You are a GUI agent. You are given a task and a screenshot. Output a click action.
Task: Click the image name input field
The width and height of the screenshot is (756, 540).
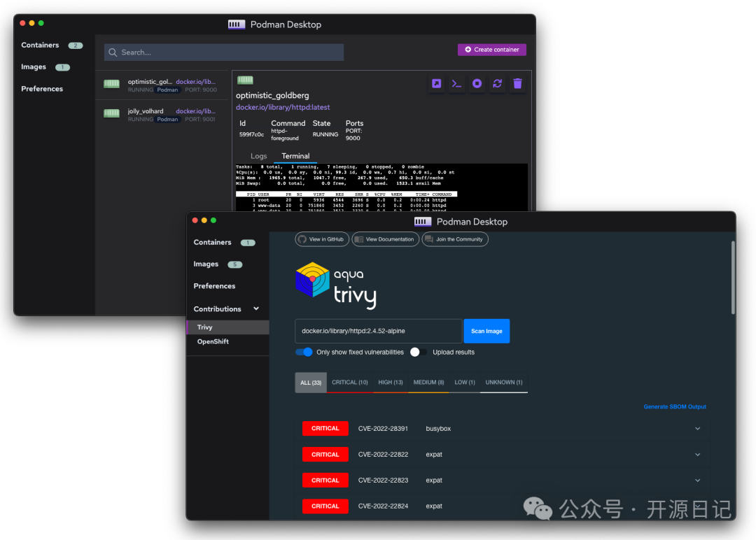(378, 331)
